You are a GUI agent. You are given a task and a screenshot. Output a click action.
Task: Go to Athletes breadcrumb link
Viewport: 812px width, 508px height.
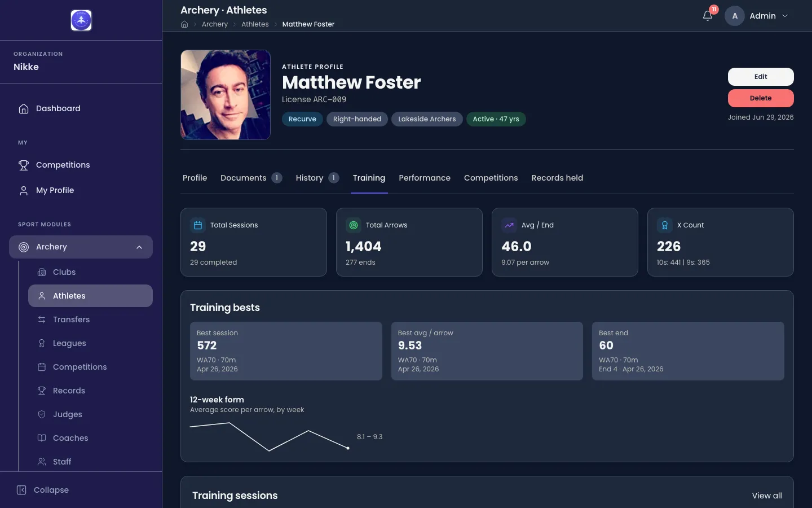255,24
